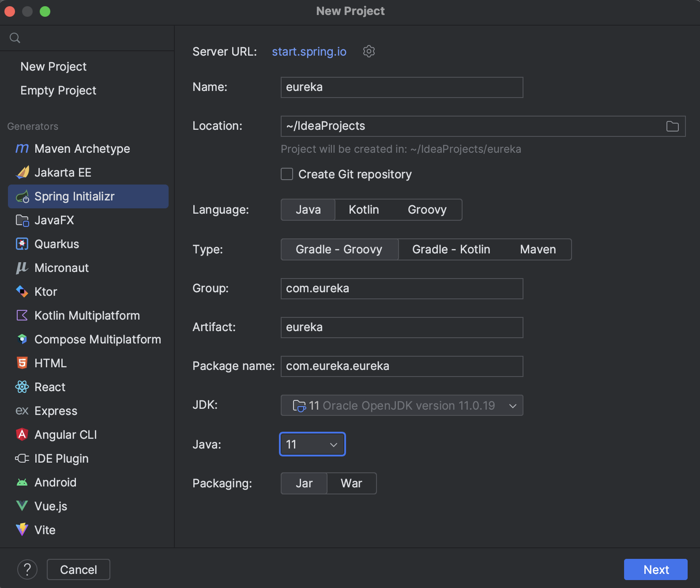Select Jar packaging
The height and width of the screenshot is (588, 700).
pyautogui.click(x=304, y=483)
